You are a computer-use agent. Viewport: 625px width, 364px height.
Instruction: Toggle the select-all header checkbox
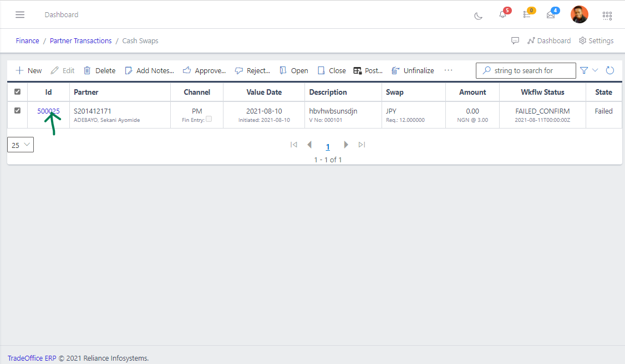coord(17,92)
